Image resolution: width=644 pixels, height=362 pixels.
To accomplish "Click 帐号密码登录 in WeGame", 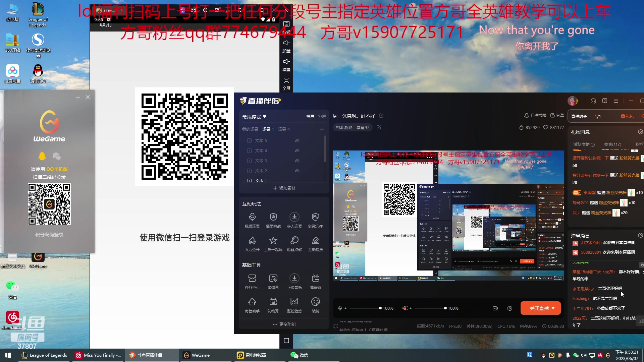I will coord(49,235).
